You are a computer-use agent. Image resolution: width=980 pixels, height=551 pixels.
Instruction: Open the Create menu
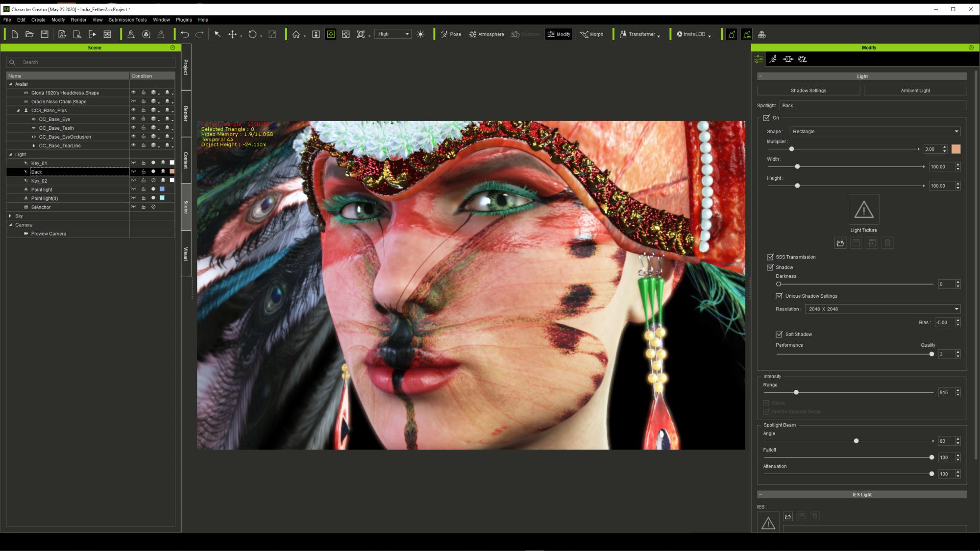click(x=38, y=20)
